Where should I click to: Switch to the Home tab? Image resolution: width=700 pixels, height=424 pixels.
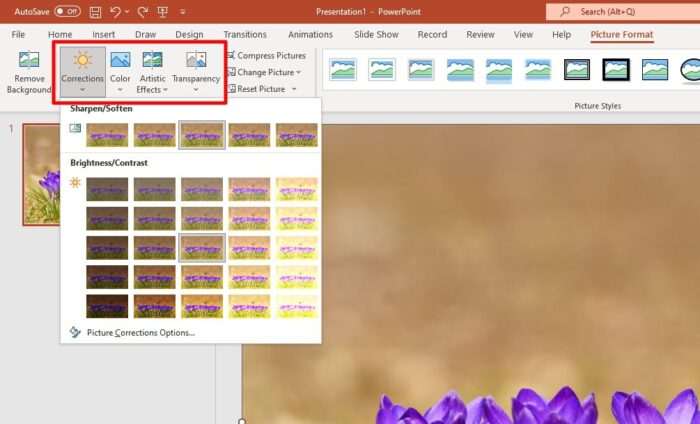(60, 34)
